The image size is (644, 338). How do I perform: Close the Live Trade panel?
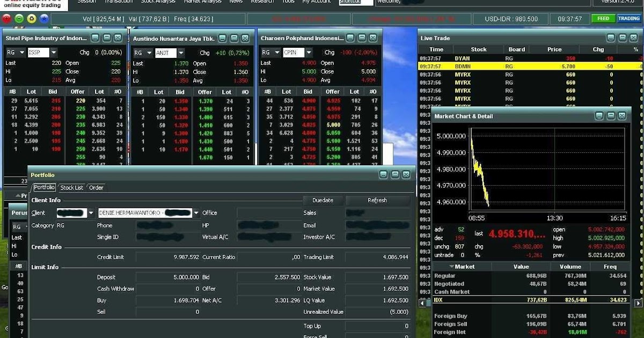pyautogui.click(x=633, y=38)
